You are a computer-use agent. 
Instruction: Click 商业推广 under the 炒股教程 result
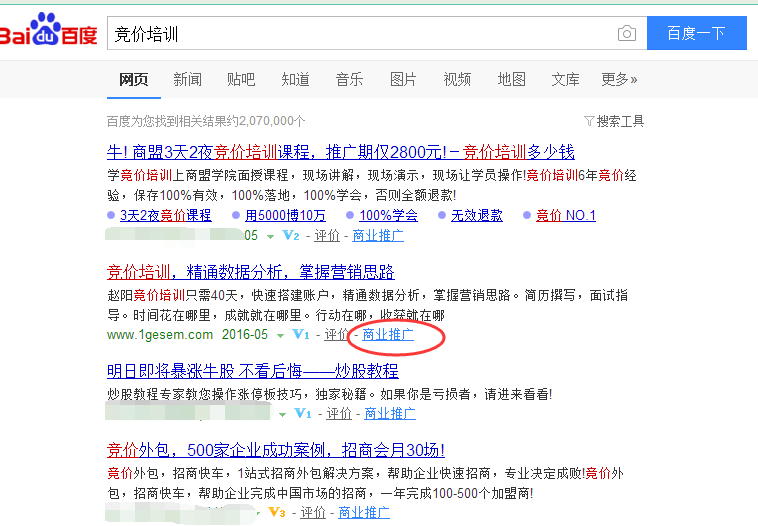pyautogui.click(x=390, y=413)
